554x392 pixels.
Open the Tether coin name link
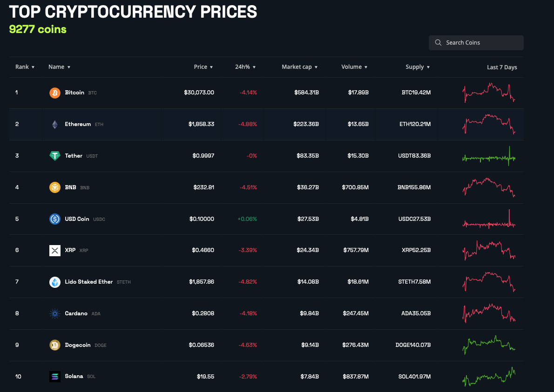pos(74,156)
